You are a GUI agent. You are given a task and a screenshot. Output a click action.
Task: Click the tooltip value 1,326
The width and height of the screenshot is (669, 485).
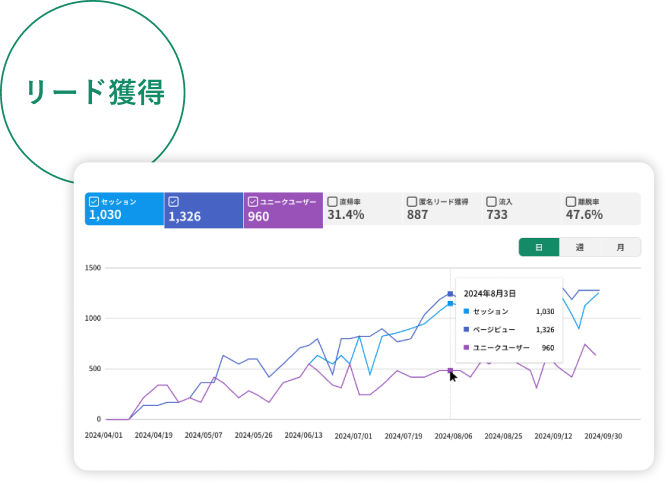point(545,330)
